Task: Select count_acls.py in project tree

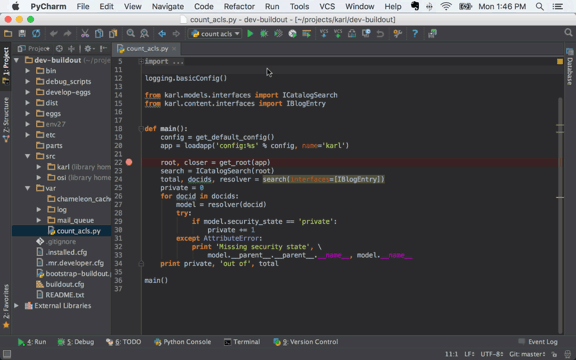Action: click(62, 231)
